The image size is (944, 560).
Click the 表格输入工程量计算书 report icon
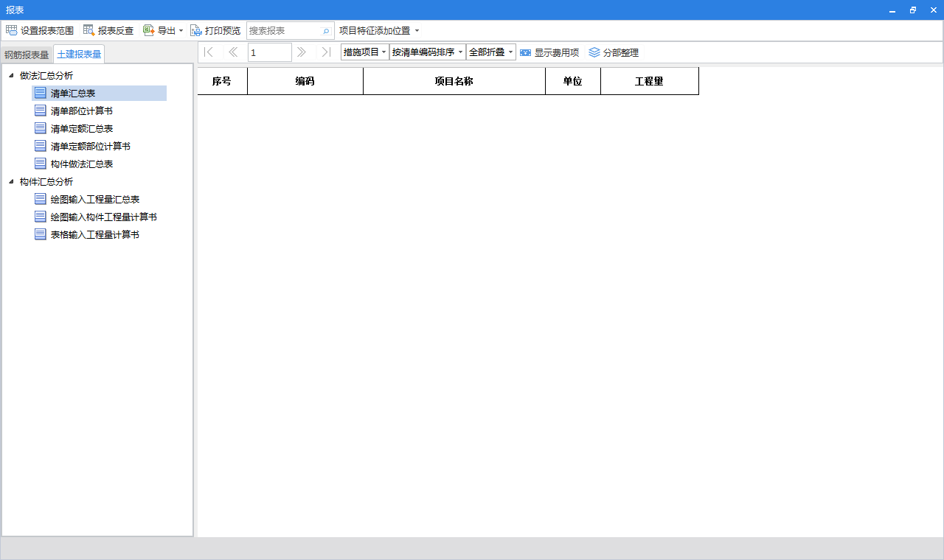pyautogui.click(x=41, y=234)
